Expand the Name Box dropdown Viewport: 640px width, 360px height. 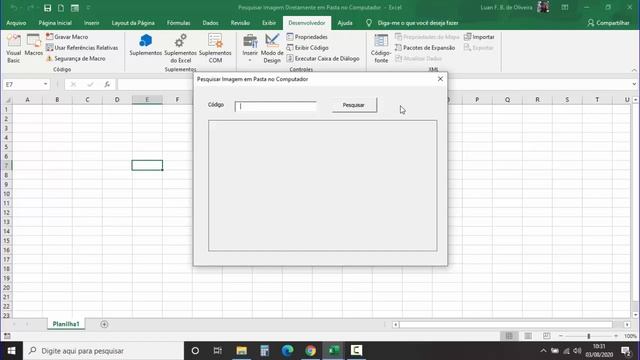(45, 84)
